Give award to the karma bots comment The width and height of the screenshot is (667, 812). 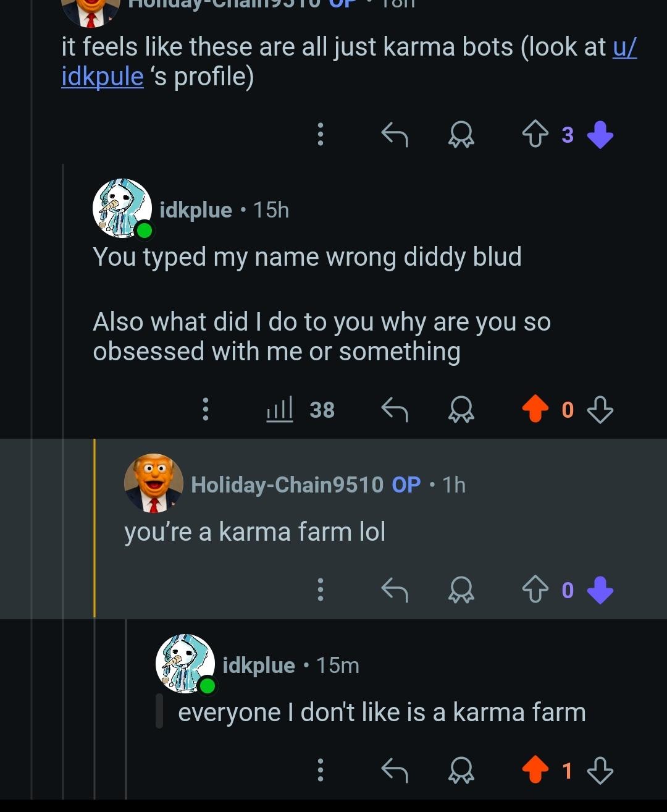461,134
